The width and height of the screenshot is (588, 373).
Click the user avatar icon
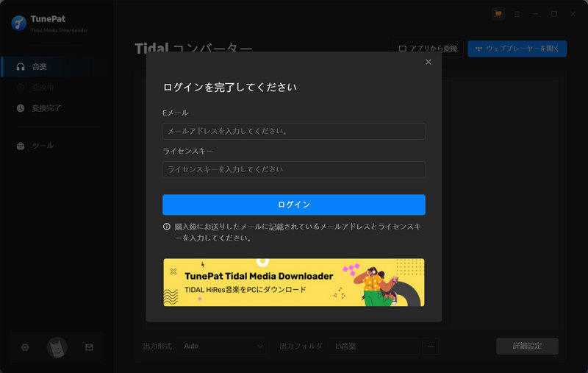click(x=57, y=347)
